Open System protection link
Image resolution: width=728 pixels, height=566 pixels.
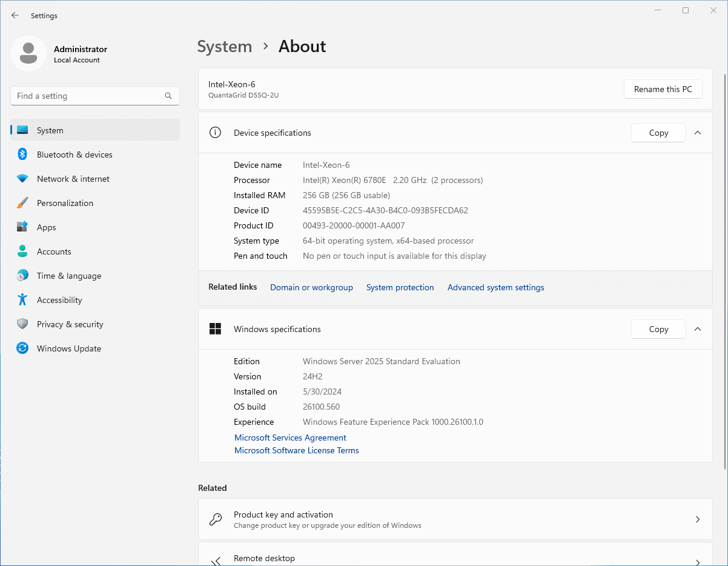(x=400, y=287)
